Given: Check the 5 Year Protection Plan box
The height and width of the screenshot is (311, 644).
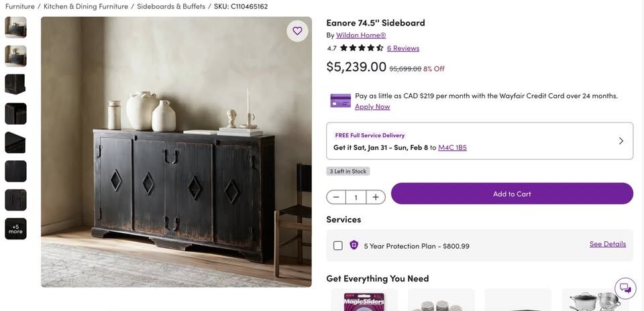Looking at the screenshot, I should click(338, 246).
